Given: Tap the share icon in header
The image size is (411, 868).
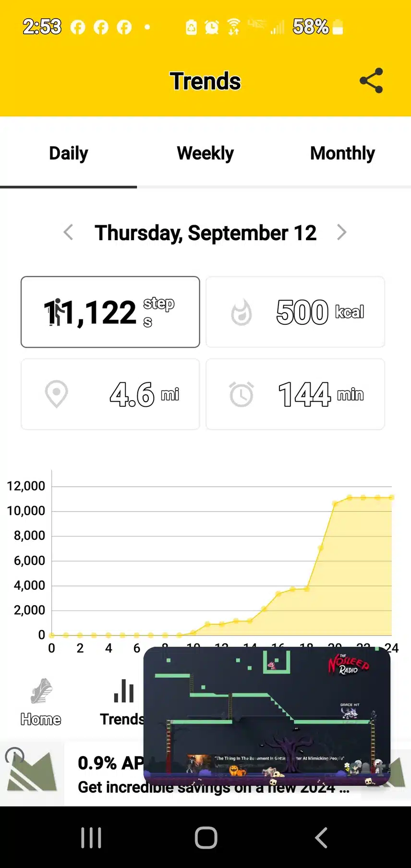Looking at the screenshot, I should coord(371,81).
